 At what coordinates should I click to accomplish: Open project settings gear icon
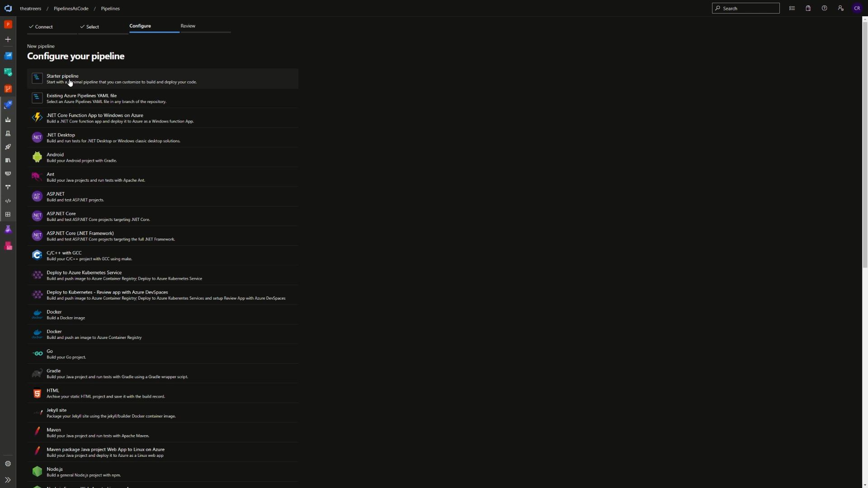tap(8, 464)
